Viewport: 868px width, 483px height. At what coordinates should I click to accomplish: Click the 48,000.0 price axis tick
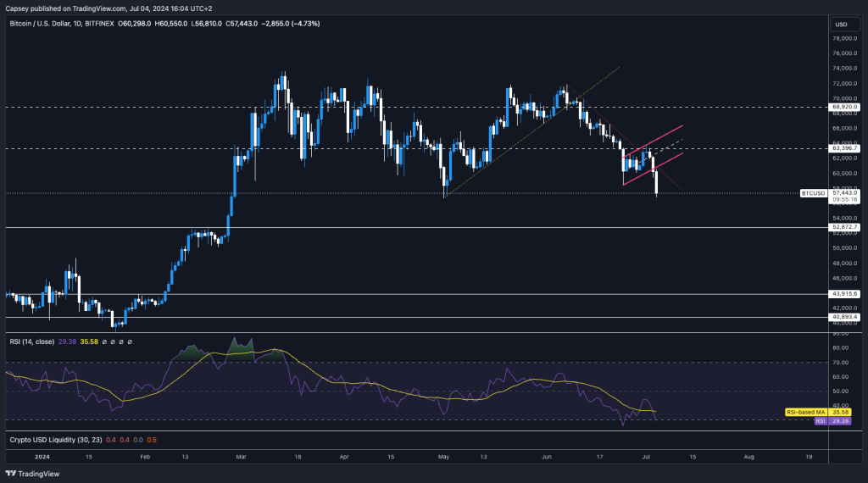(845, 264)
